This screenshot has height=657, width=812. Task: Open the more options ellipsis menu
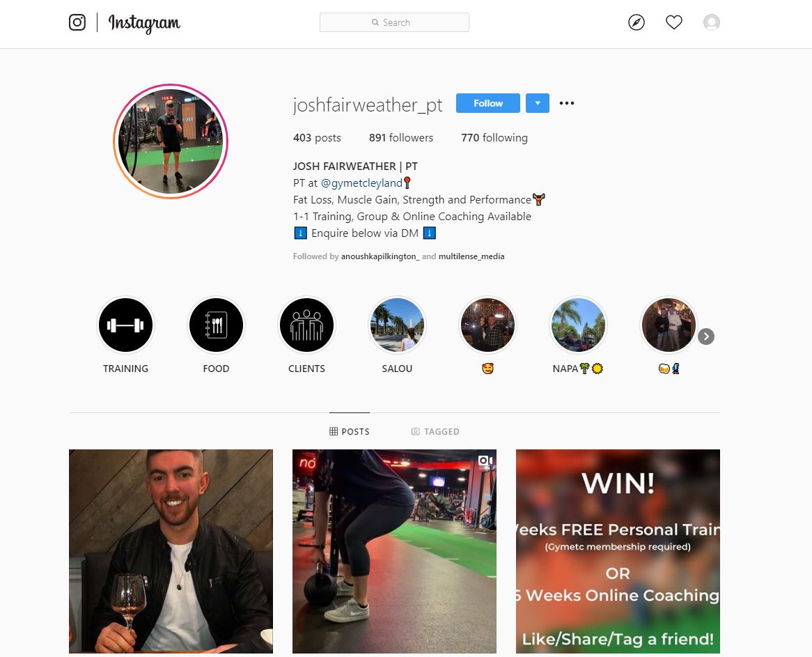567,103
